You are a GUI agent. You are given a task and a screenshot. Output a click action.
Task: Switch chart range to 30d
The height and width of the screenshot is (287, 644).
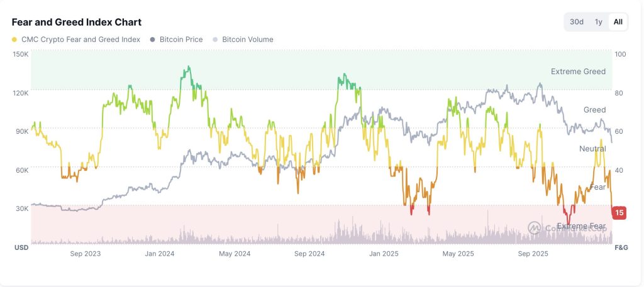[x=577, y=22]
